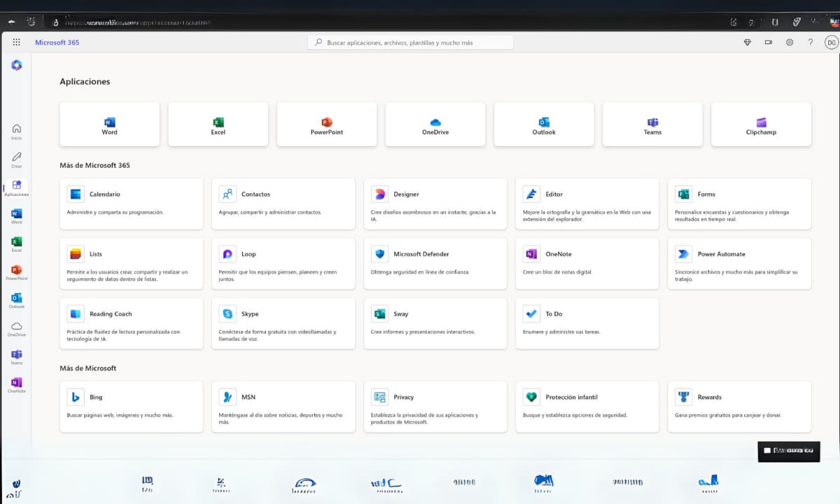This screenshot has width=840, height=504.
Task: Go back with the browser back arrow
Action: tap(12, 22)
